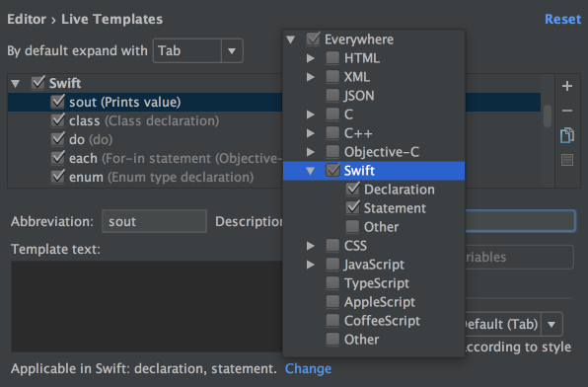Select the sout (Prints value) template row
The height and width of the screenshot is (387, 588).
click(144, 102)
